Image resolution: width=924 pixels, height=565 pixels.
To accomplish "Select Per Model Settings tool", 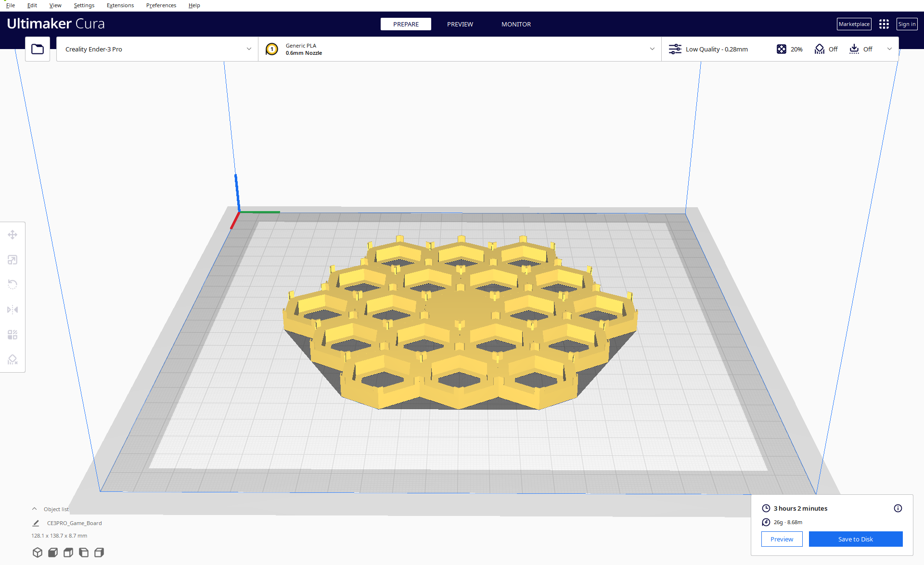I will click(x=13, y=335).
